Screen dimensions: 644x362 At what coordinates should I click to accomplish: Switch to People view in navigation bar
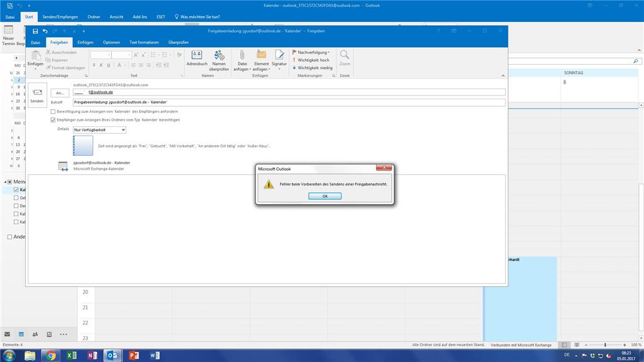[x=35, y=334]
